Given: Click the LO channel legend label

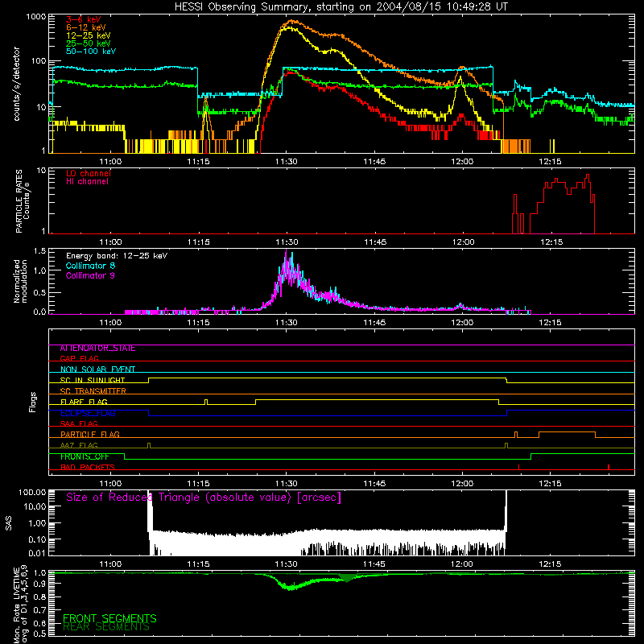Looking at the screenshot, I should click(x=88, y=173).
